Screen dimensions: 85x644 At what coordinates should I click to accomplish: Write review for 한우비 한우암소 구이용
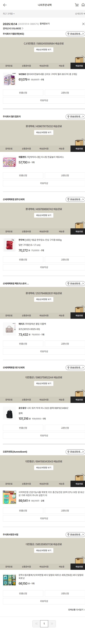(44, 267)
